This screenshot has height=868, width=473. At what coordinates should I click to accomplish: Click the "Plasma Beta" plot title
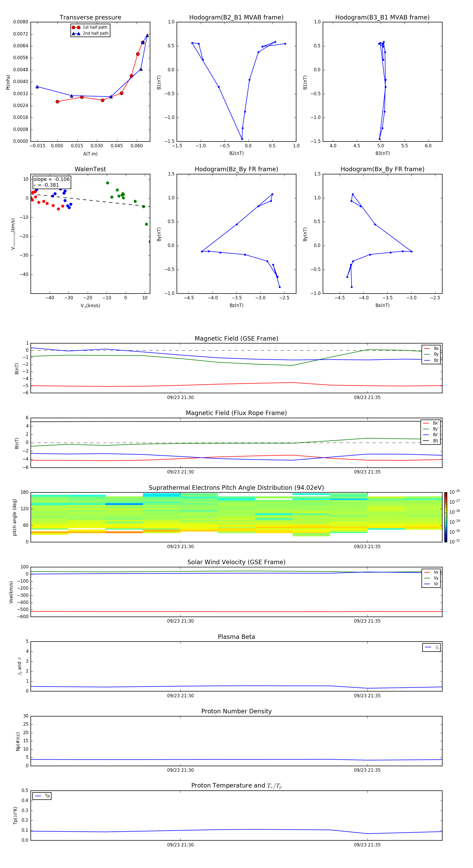point(236,637)
